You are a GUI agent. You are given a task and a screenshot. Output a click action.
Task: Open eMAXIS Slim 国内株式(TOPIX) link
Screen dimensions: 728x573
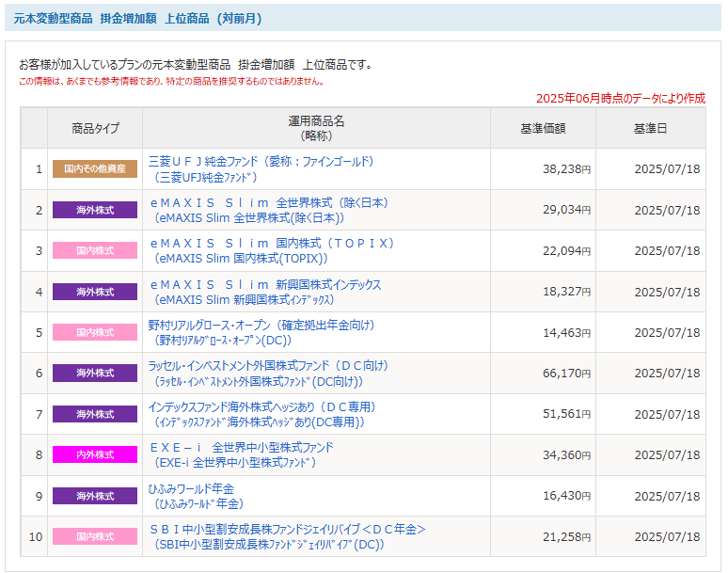(x=271, y=250)
